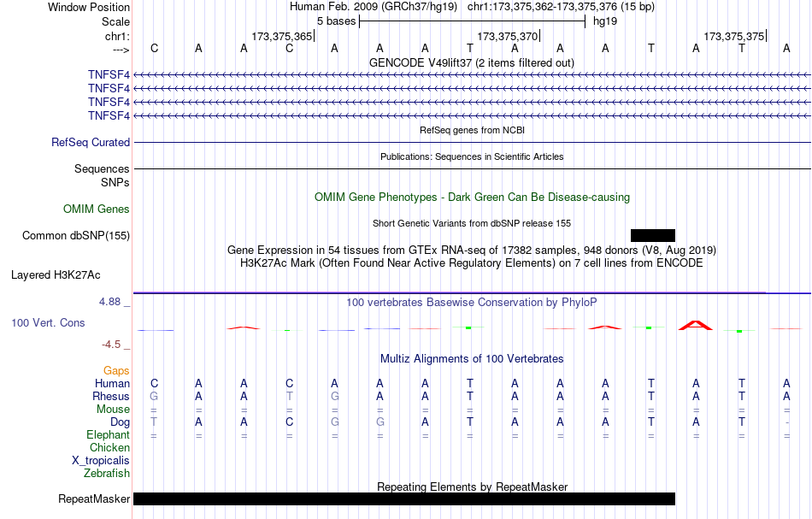Click position marker 173,375,370
This screenshot has width=812, height=519.
coord(508,36)
